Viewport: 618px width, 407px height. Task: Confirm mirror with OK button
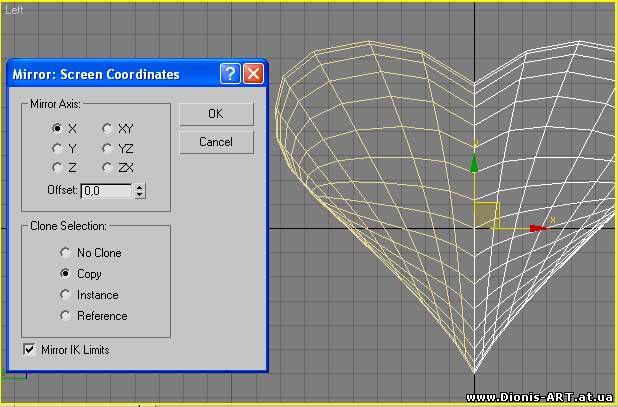point(216,114)
